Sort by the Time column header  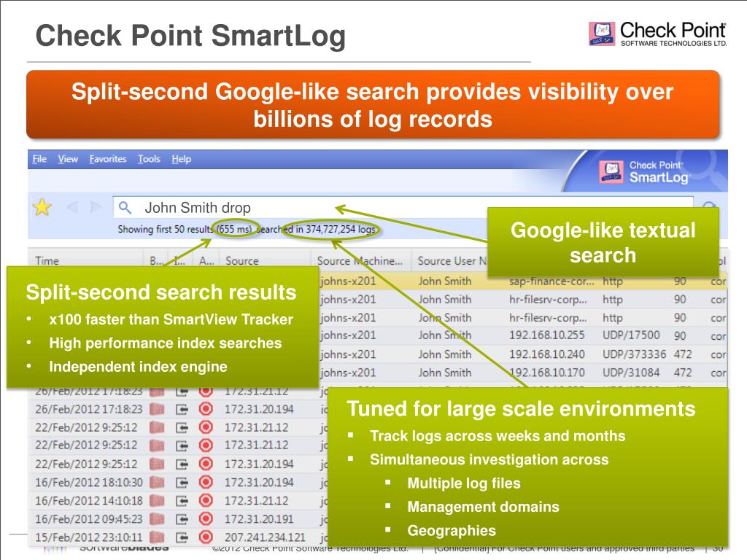coord(47,261)
